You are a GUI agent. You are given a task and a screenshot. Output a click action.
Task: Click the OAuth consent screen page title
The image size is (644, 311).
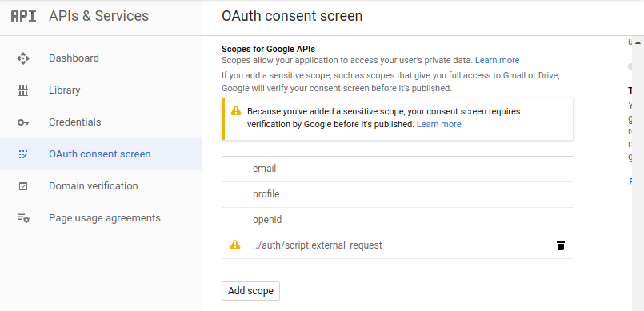pyautogui.click(x=292, y=16)
